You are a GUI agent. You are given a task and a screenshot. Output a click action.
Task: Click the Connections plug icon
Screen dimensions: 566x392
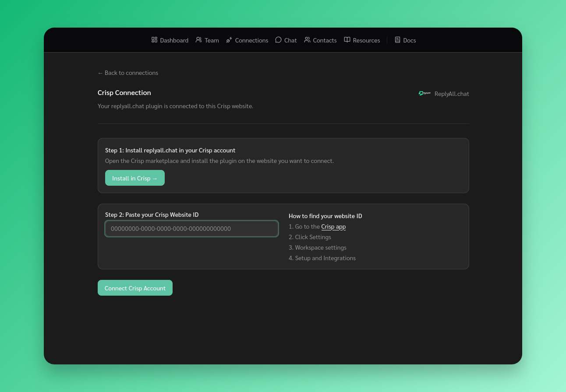[229, 39]
